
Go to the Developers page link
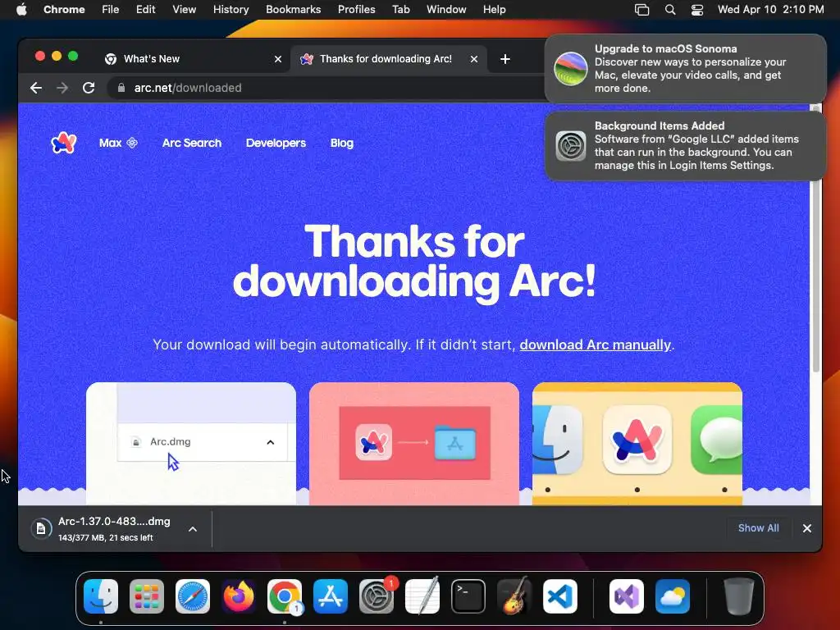click(x=276, y=143)
